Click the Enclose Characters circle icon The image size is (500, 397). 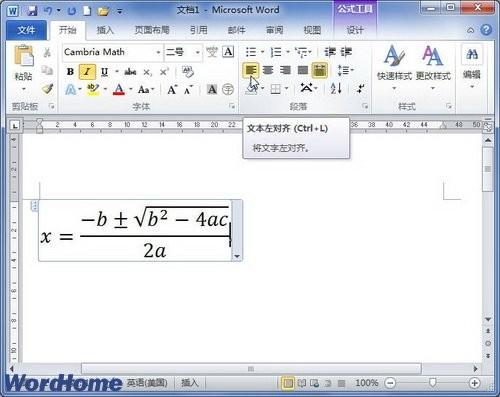(x=228, y=89)
